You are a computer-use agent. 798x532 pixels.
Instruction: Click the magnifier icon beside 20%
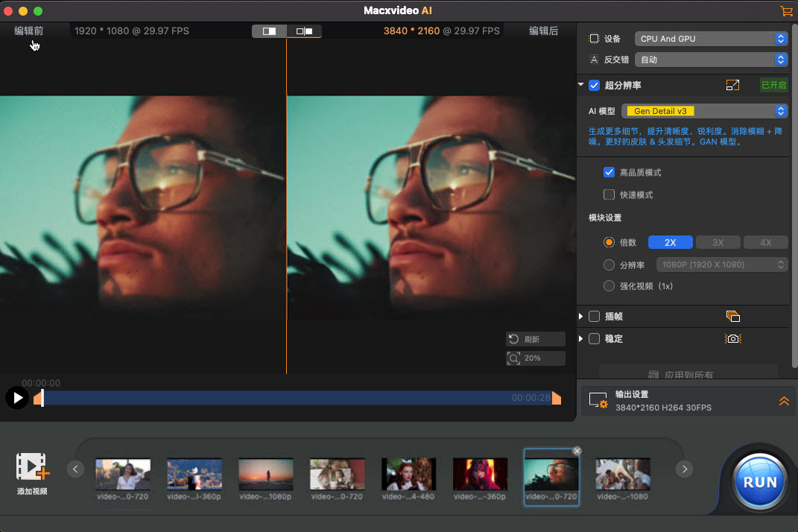pyautogui.click(x=515, y=358)
